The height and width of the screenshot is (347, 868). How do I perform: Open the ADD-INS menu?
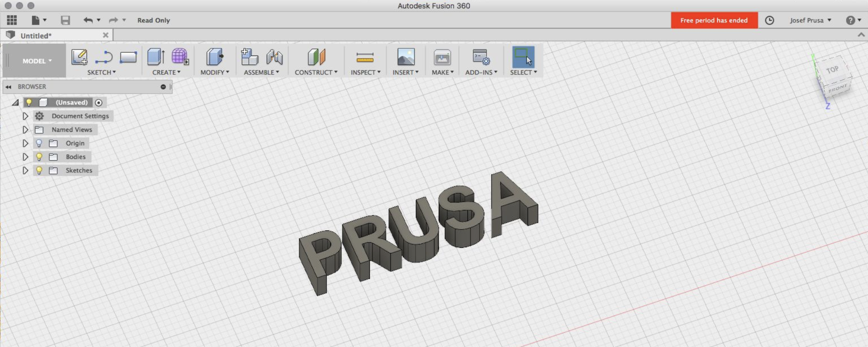(481, 72)
